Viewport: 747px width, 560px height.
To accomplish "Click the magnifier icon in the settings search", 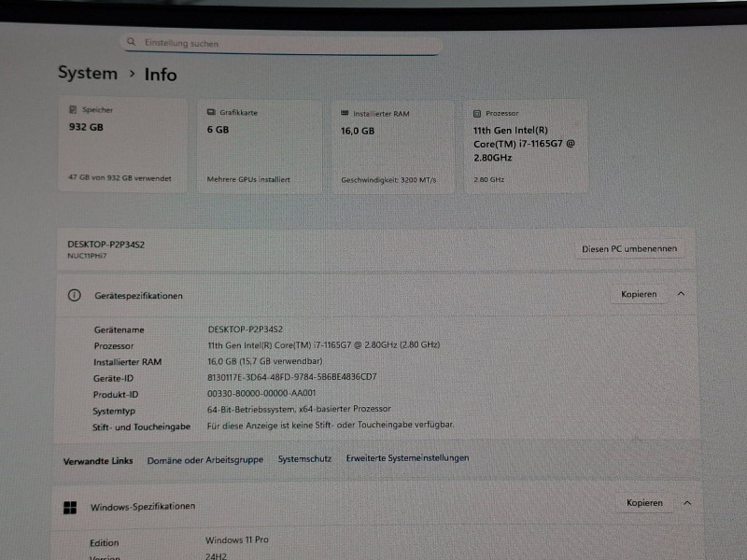I will pos(133,43).
